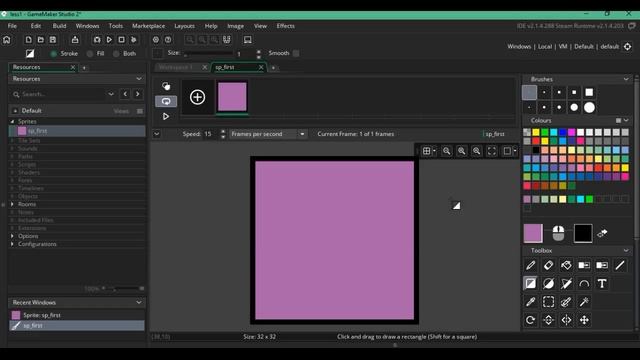Screen dimensions: 640x360
Task: Click the Rotate tool in Toolbox
Action: pyautogui.click(x=530, y=320)
